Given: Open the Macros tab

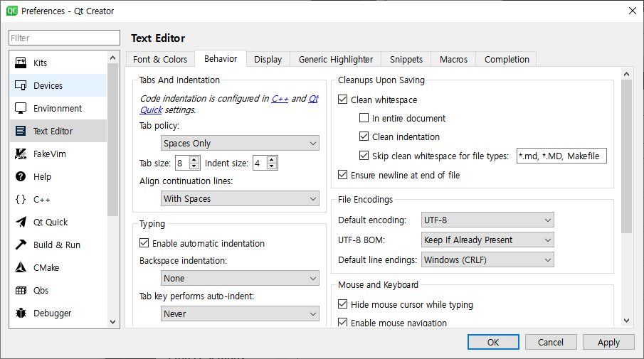Looking at the screenshot, I should click(x=453, y=60).
